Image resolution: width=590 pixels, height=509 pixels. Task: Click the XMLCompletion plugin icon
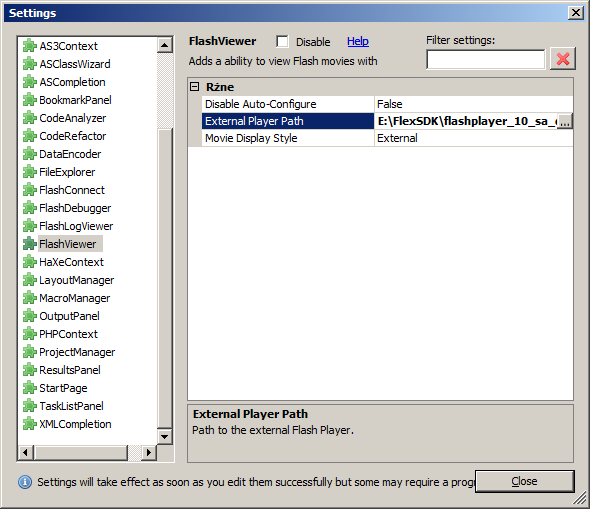(x=30, y=424)
